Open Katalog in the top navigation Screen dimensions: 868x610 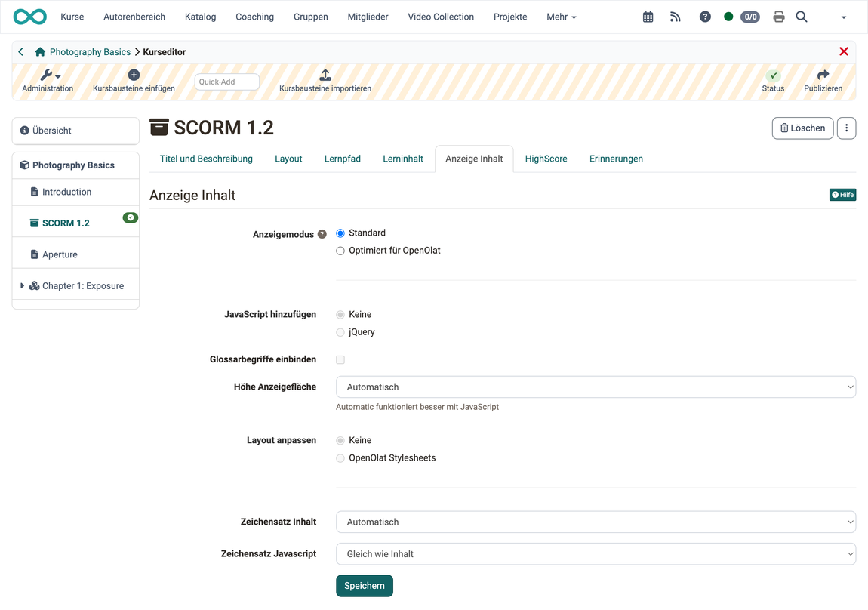click(200, 17)
